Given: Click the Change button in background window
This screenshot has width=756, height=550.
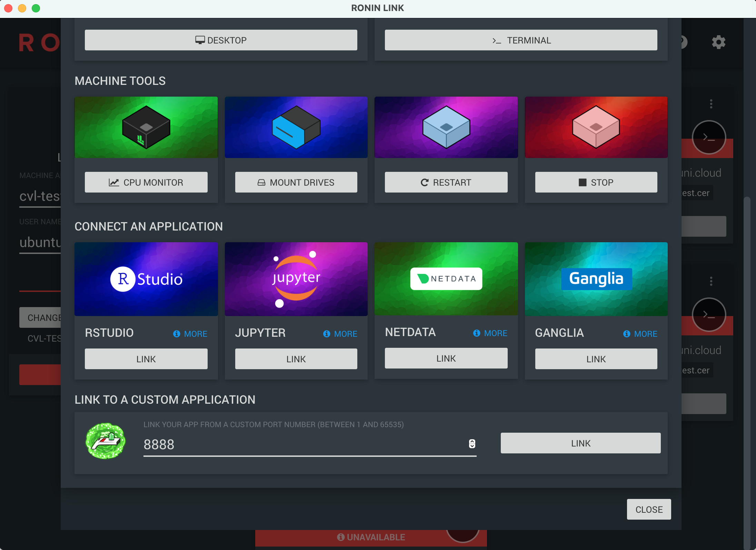Looking at the screenshot, I should click(40, 317).
